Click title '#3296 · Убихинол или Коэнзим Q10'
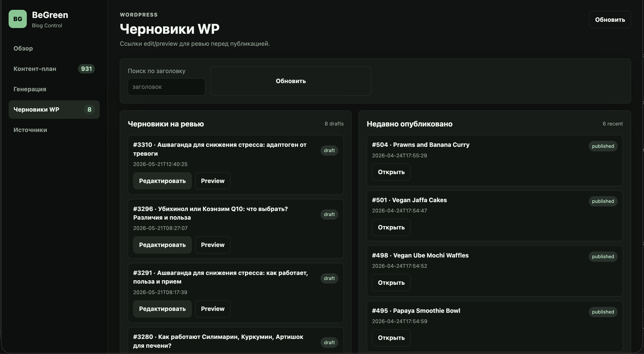This screenshot has width=644, height=354. click(x=210, y=213)
